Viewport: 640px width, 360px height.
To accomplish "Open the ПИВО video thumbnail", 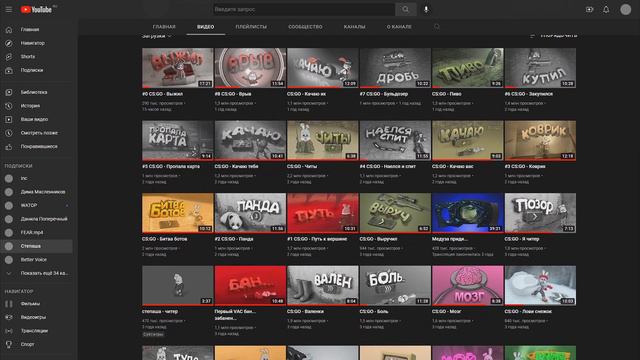I will [468, 68].
